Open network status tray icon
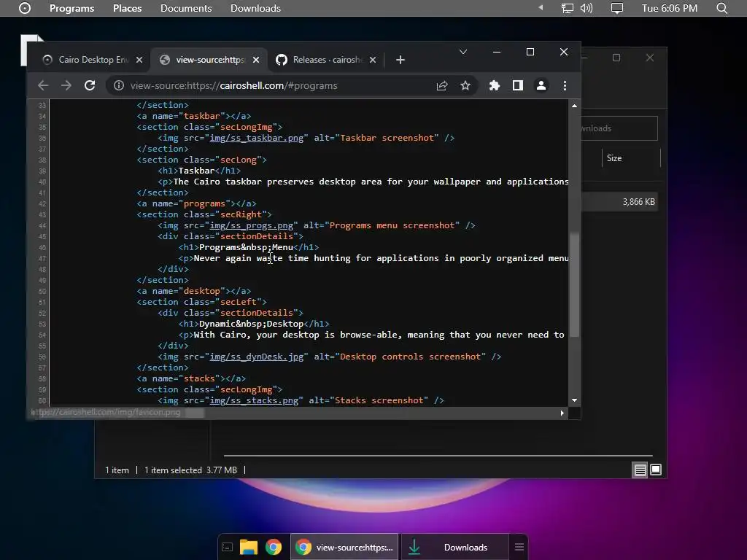The width and height of the screenshot is (747, 560). click(x=567, y=8)
